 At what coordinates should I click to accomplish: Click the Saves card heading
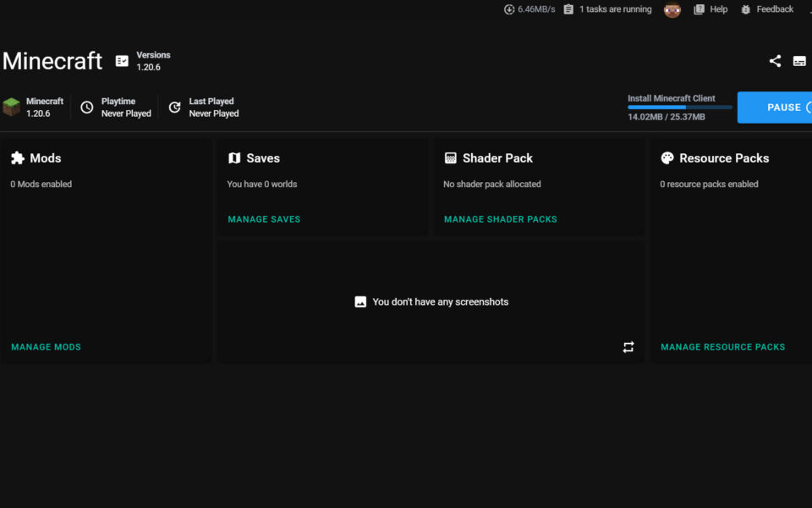pyautogui.click(x=263, y=158)
